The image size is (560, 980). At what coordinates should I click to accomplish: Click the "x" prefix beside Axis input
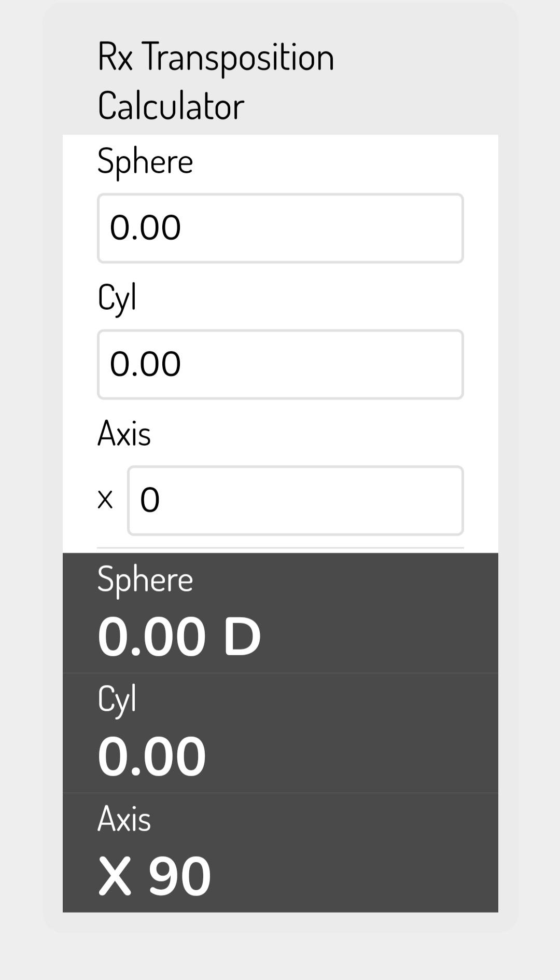[x=105, y=500]
